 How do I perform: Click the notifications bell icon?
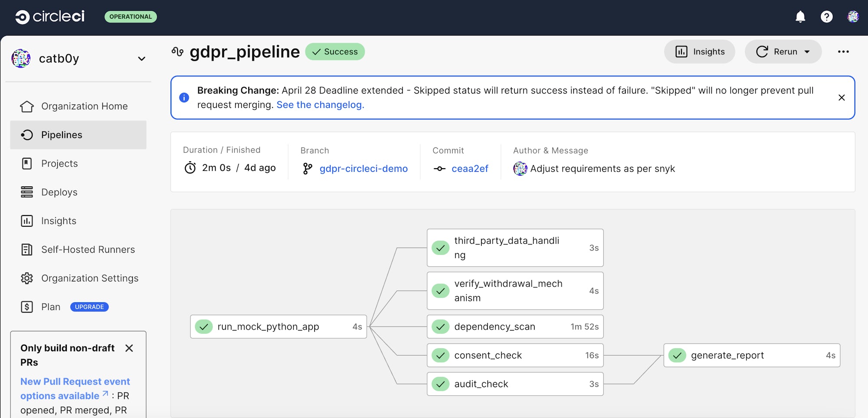click(x=800, y=17)
